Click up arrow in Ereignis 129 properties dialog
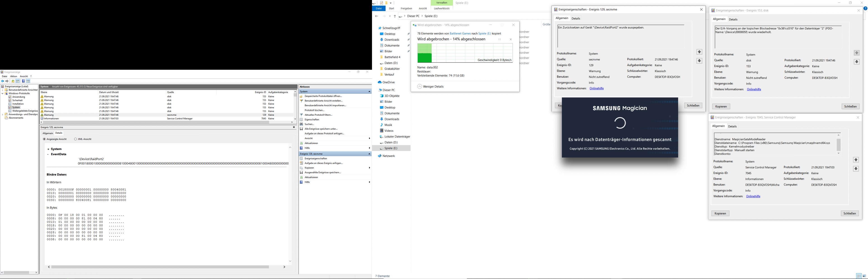Screen dimensions: 868x279 699,52
